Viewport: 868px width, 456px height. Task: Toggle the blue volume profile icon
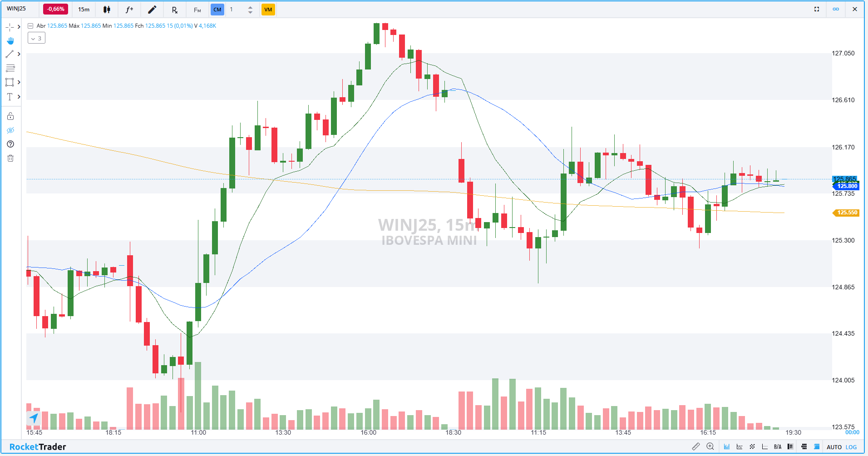pos(817,446)
